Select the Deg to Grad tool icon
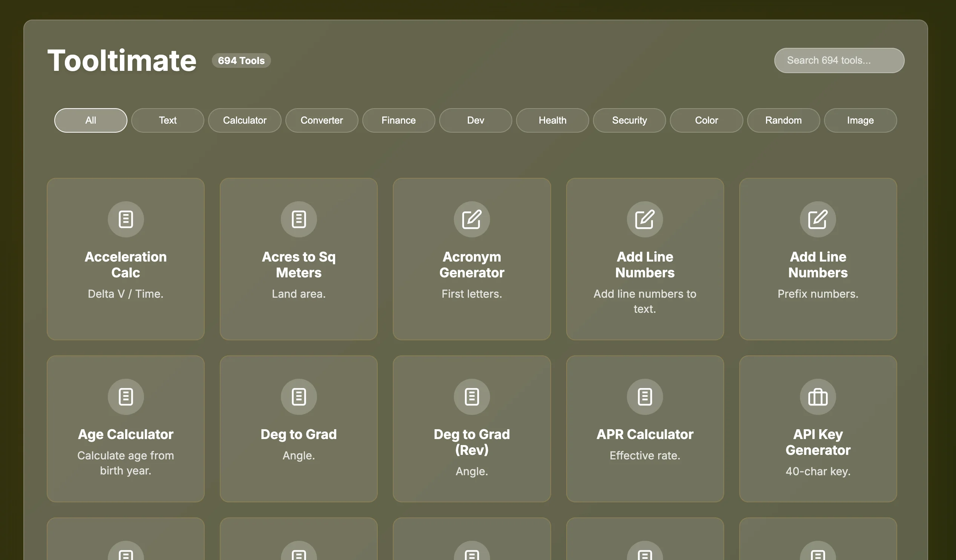956x560 pixels. [299, 396]
